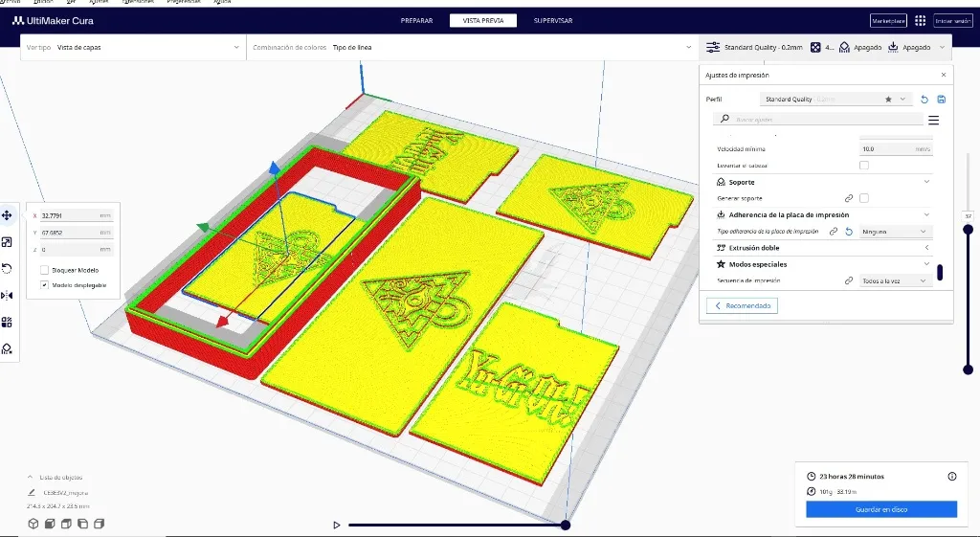Collapse the Modos especiales section
980x537 pixels.
[926, 264]
